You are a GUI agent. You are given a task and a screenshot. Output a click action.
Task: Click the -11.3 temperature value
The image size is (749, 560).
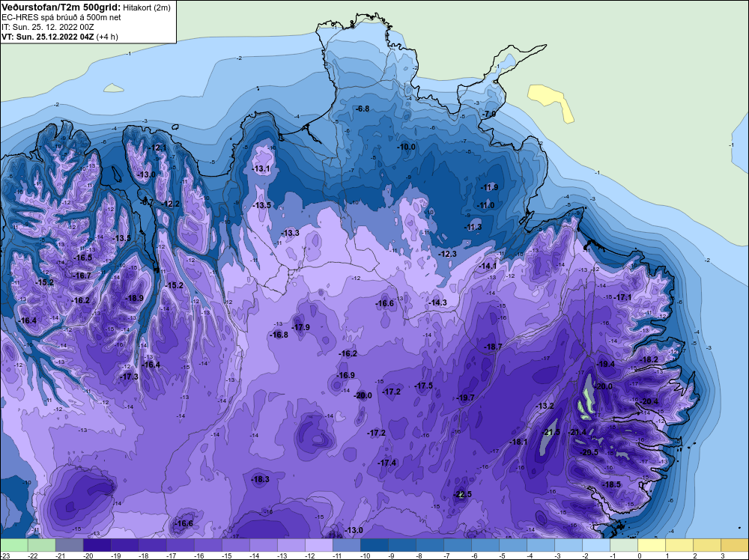(473, 227)
